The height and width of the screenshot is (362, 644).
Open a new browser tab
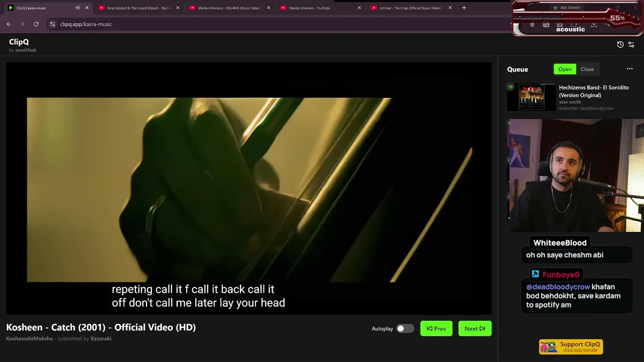pos(464,8)
